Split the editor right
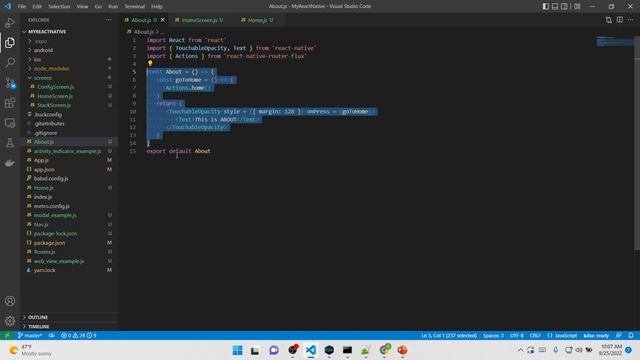 pos(620,20)
